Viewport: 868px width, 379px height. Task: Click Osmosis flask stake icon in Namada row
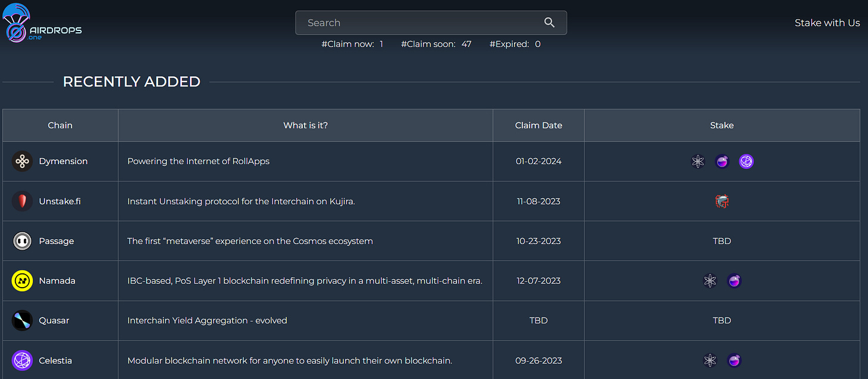pos(734,281)
